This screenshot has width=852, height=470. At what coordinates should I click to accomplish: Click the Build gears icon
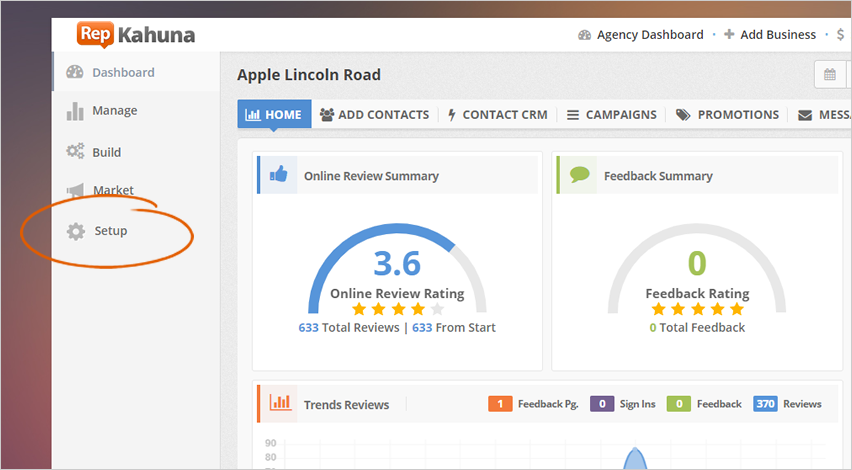pos(75,152)
